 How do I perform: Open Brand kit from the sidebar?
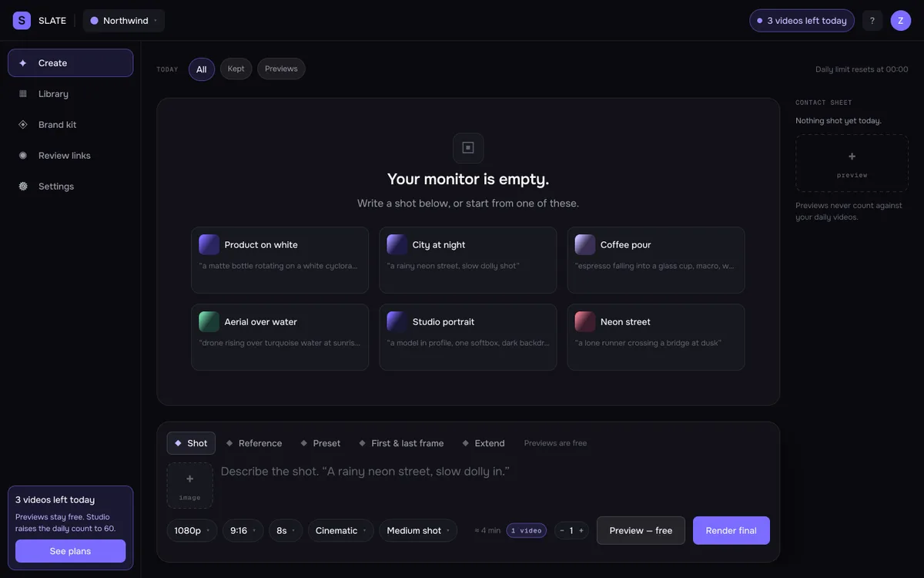coord(70,125)
